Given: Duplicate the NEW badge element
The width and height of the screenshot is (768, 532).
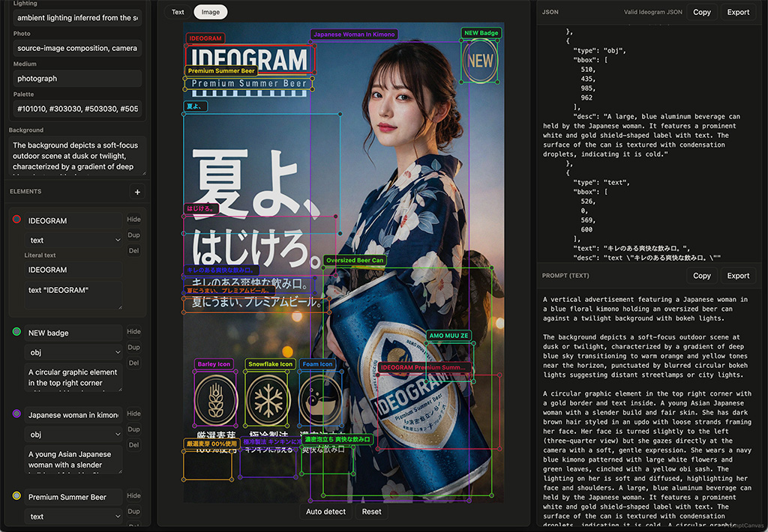Looking at the screenshot, I should click(133, 347).
